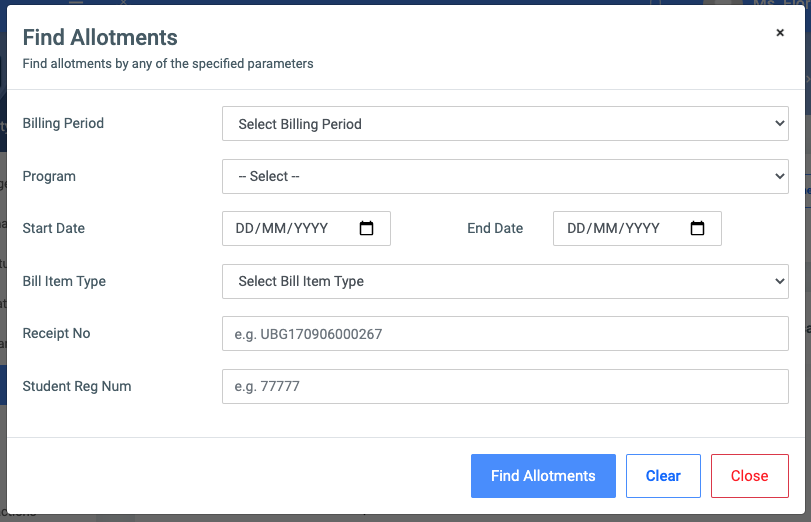Click the Find Allotments button
This screenshot has height=522, width=811.
pos(543,476)
